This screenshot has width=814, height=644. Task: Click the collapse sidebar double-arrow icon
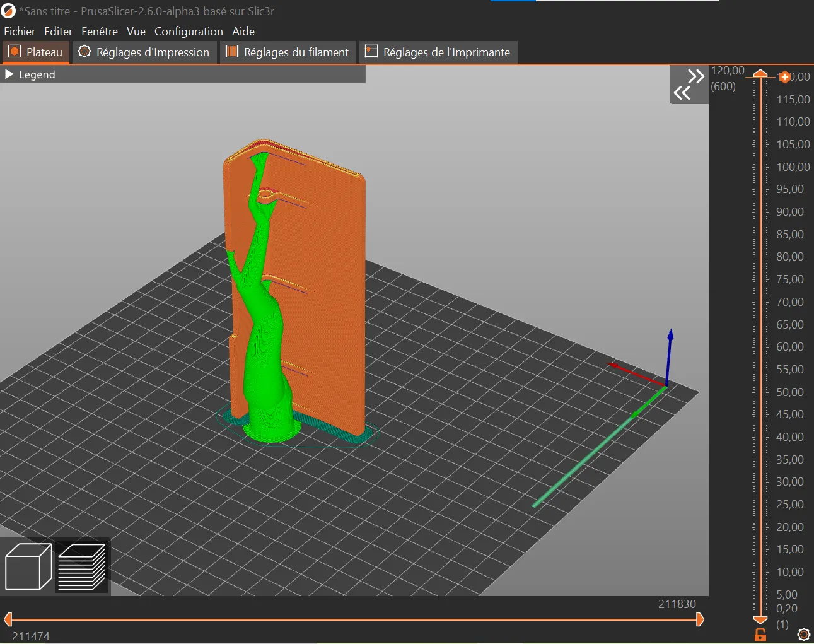(689, 85)
